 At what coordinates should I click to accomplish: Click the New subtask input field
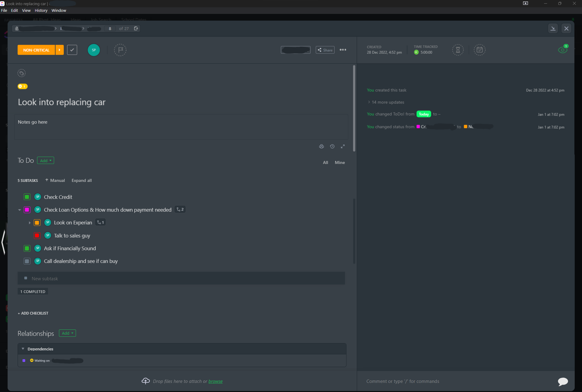[x=182, y=278]
